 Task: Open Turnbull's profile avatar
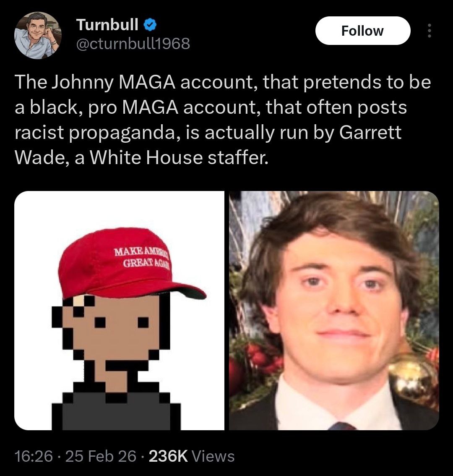coord(38,35)
